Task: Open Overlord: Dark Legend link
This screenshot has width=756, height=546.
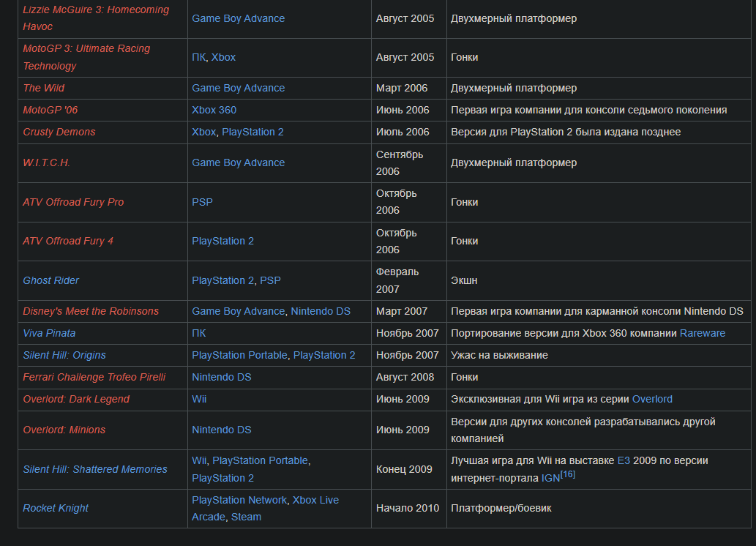Action: click(76, 399)
